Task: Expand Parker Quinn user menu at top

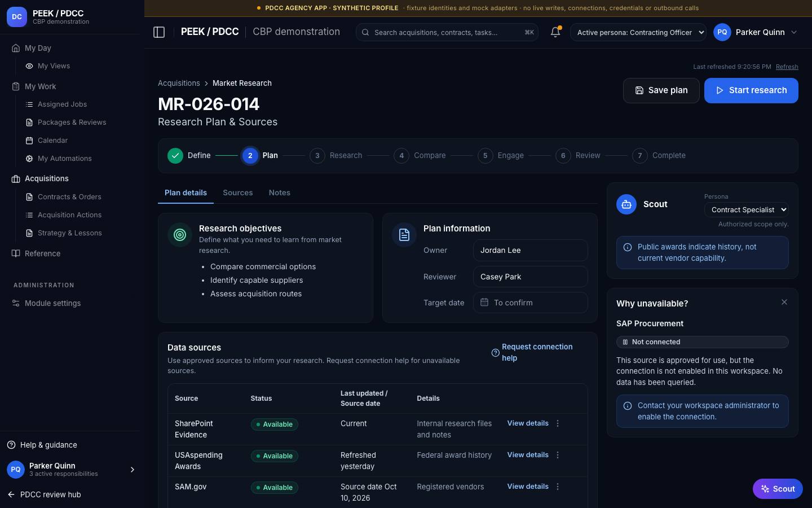Action: (756, 32)
